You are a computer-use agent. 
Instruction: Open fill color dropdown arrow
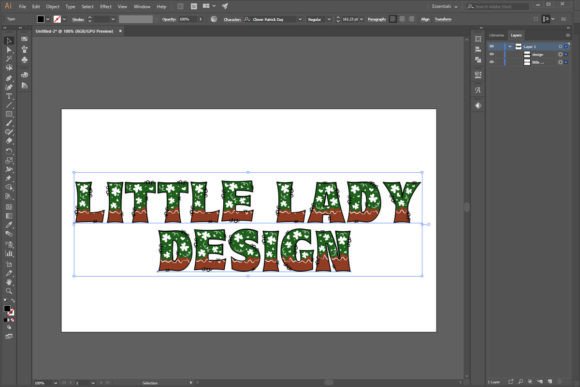click(48, 19)
